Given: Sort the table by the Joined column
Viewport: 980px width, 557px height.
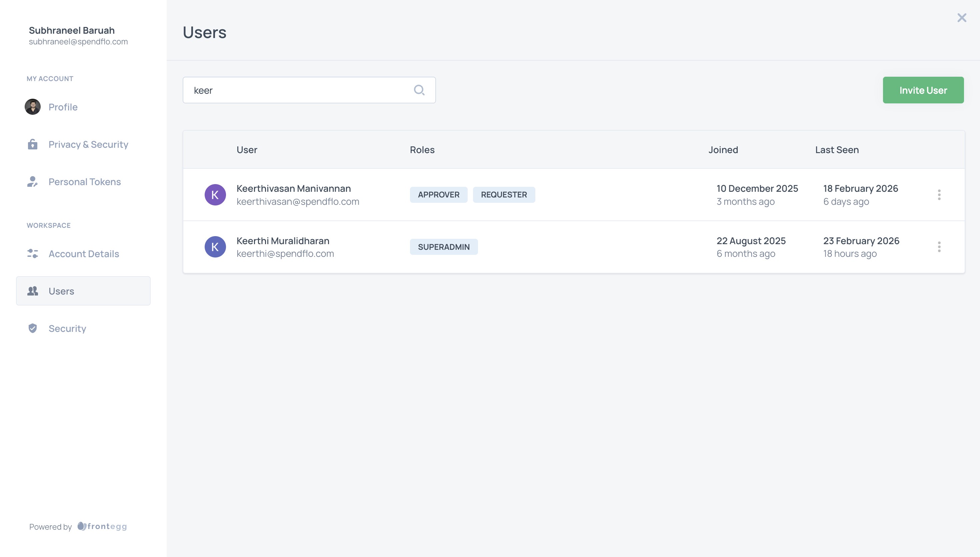Looking at the screenshot, I should coord(723,149).
